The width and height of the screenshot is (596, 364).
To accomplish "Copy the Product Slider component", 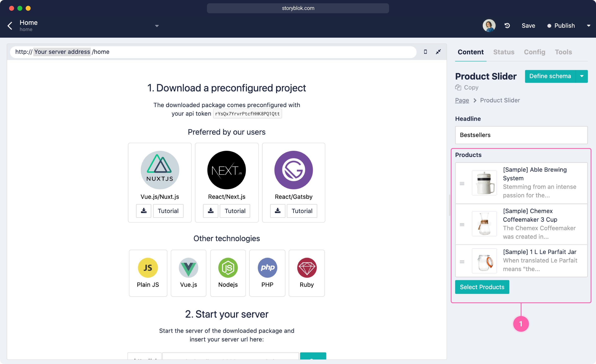I will tap(467, 87).
